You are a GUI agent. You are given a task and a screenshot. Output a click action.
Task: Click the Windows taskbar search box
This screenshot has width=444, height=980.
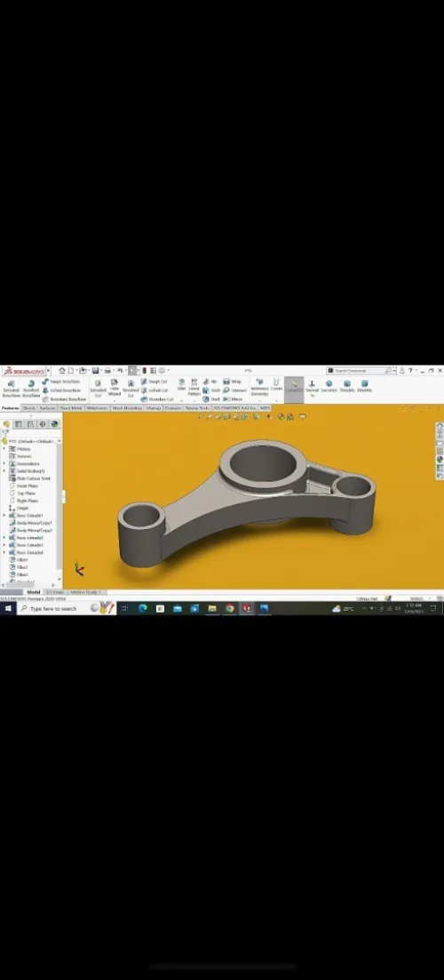[x=67, y=608]
